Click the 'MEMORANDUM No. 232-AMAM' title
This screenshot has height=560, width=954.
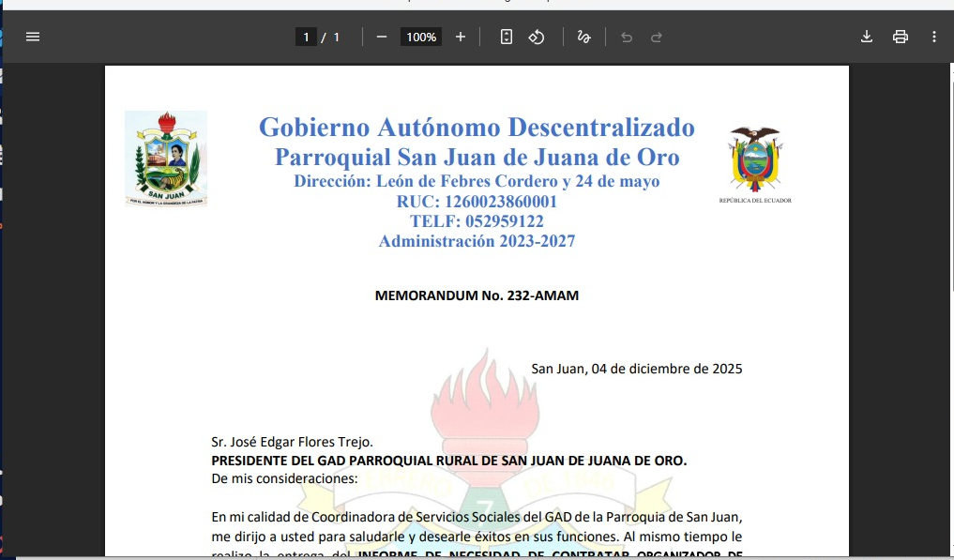(x=477, y=295)
